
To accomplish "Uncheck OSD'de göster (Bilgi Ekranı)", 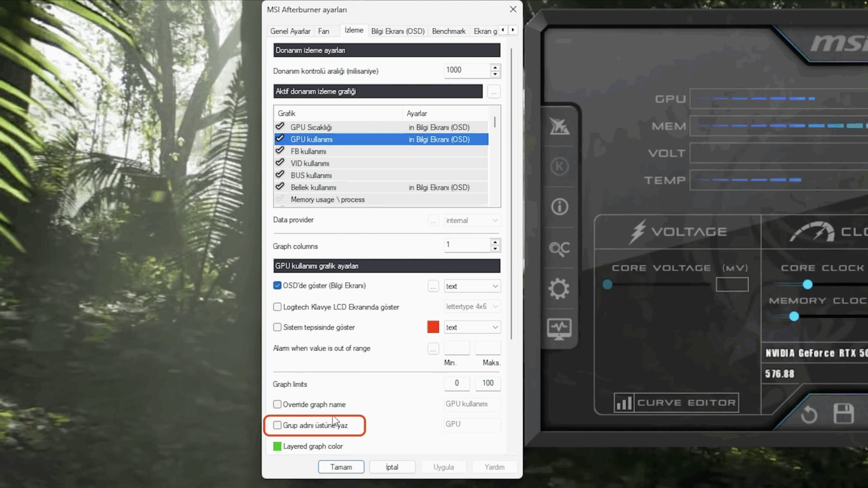I will tap(277, 286).
